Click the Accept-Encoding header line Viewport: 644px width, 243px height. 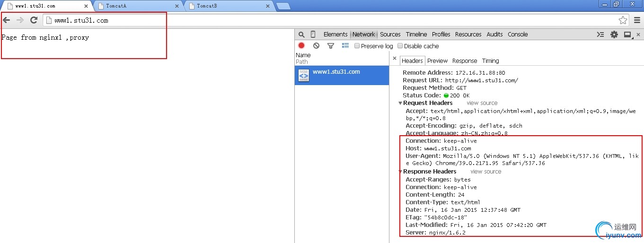click(464, 126)
